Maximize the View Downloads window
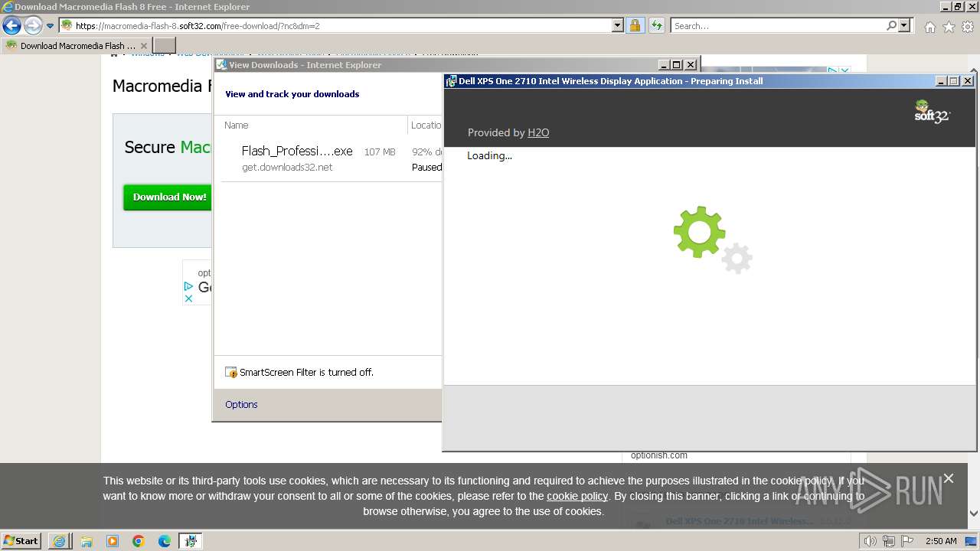Viewport: 980px width, 551px height. pos(677,65)
